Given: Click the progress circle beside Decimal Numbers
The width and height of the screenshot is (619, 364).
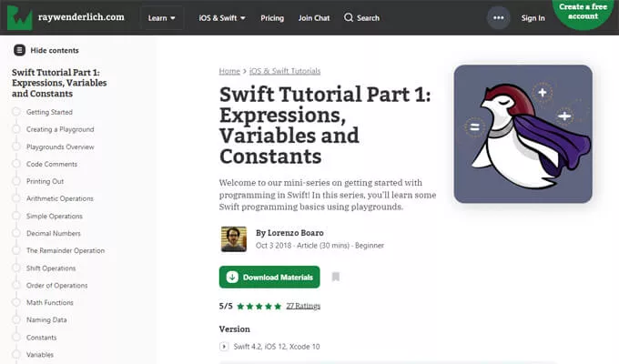Looking at the screenshot, I should 16,233.
